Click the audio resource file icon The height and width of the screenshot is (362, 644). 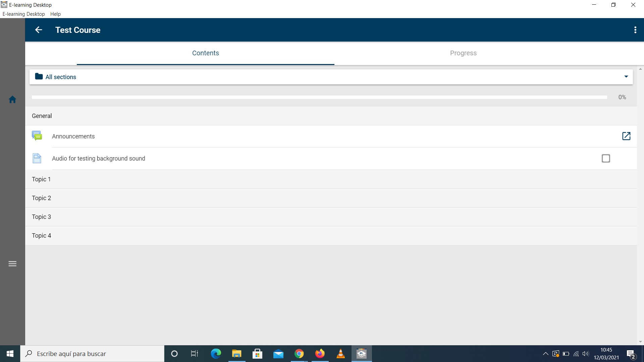[37, 158]
